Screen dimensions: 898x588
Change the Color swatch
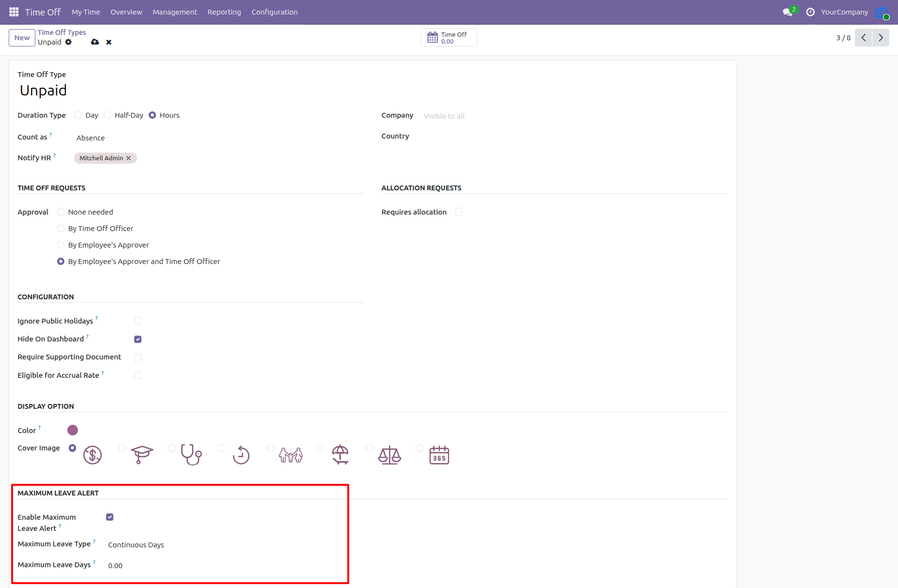pyautogui.click(x=73, y=430)
